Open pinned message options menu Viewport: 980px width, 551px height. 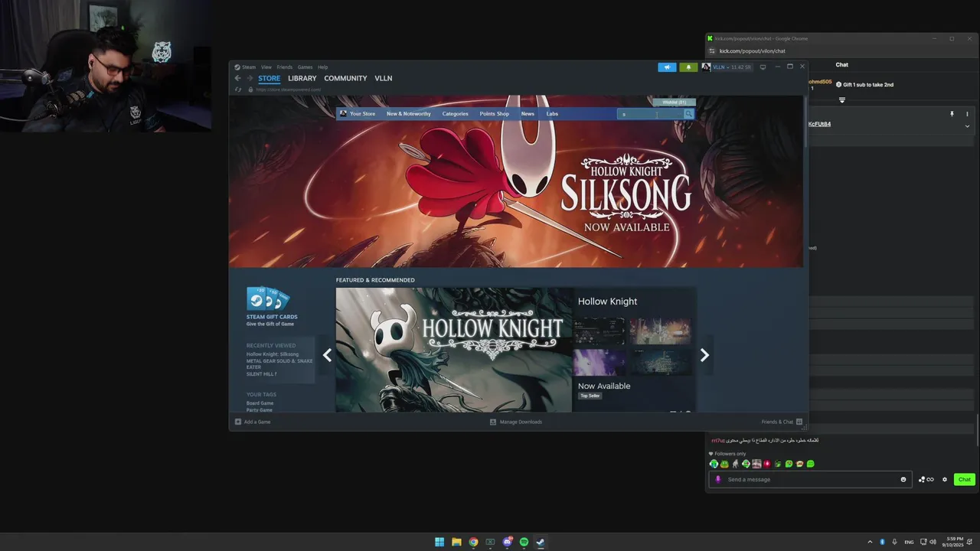pyautogui.click(x=967, y=114)
